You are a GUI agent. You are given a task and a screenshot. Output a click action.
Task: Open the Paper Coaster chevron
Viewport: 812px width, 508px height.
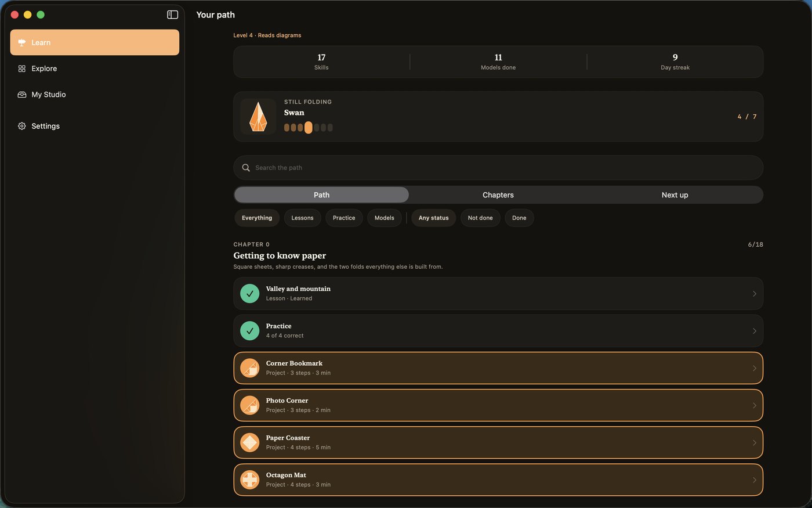(x=754, y=442)
